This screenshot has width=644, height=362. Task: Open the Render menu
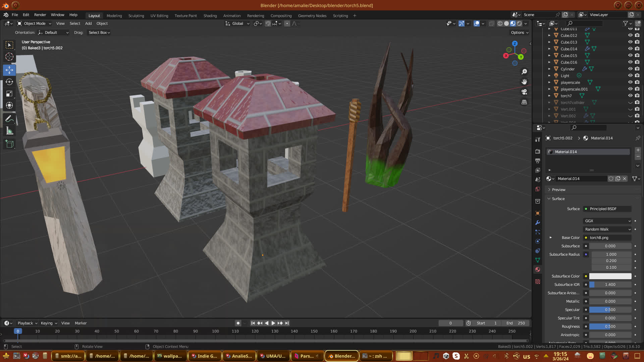tap(40, 15)
